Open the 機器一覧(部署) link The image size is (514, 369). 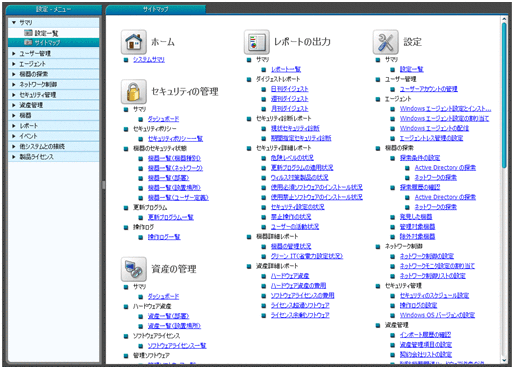(168, 178)
